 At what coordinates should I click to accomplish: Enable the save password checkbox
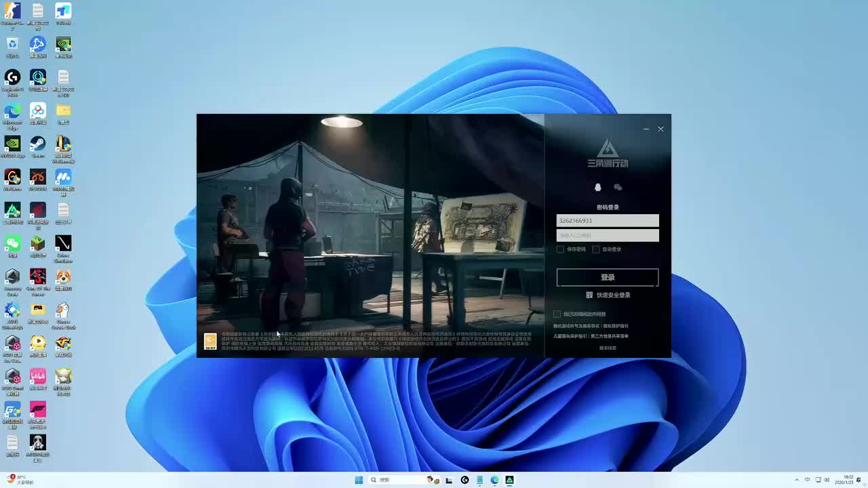coord(560,249)
